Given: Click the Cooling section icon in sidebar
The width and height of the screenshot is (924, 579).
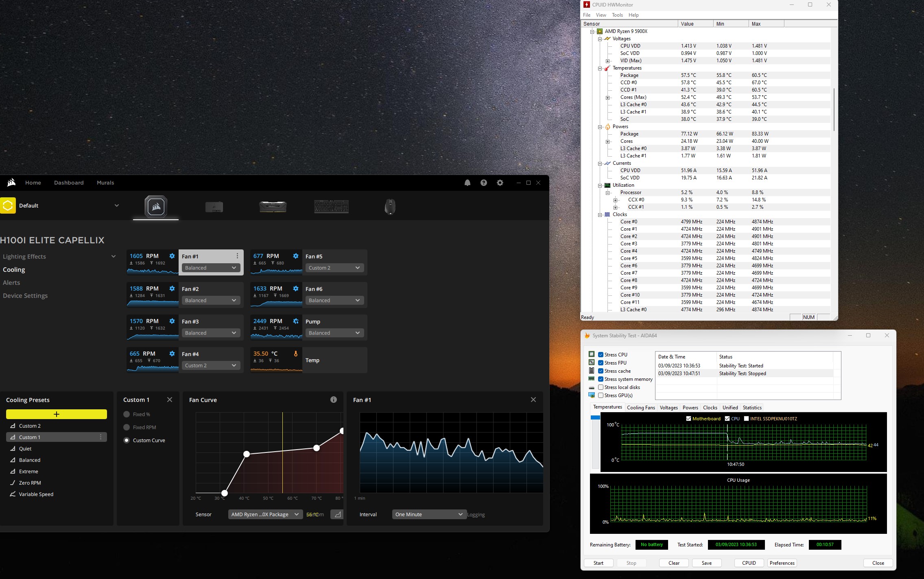Looking at the screenshot, I should (x=14, y=269).
